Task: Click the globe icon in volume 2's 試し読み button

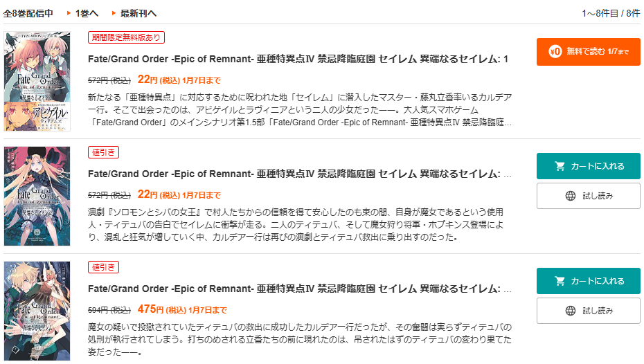Action: tap(571, 196)
